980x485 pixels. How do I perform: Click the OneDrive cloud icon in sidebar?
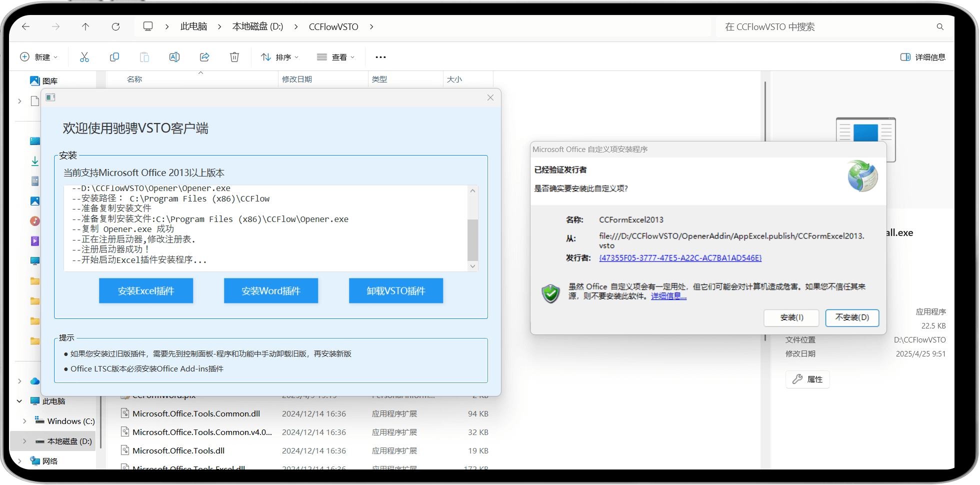pos(35,381)
